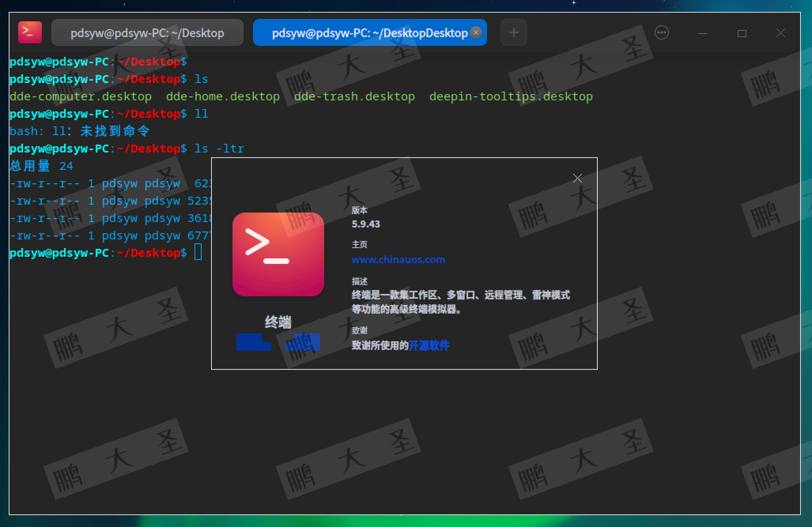Click the file row with size starting 523
Screen dimensions: 812x527
click(111, 201)
